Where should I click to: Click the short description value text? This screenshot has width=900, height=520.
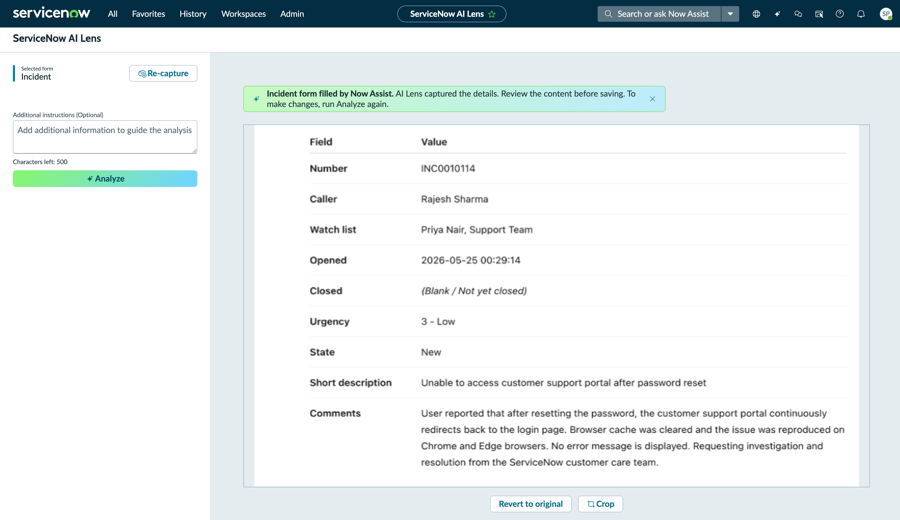tap(563, 383)
